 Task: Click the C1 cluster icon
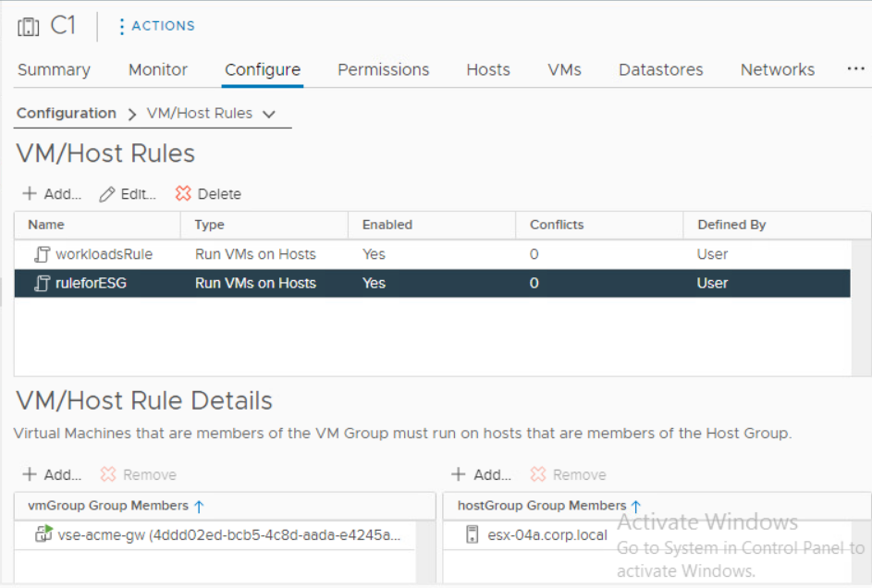[x=28, y=27]
